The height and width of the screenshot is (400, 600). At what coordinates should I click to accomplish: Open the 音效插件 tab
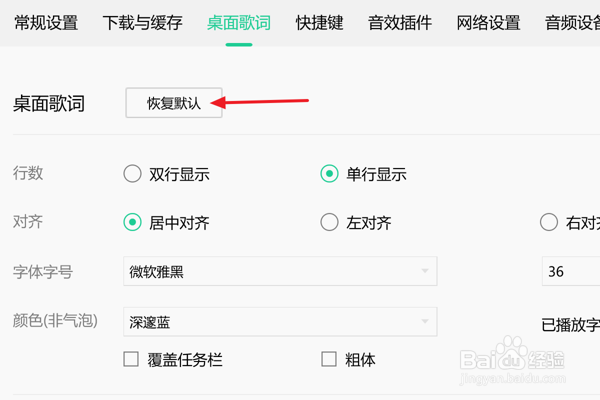pos(400,23)
